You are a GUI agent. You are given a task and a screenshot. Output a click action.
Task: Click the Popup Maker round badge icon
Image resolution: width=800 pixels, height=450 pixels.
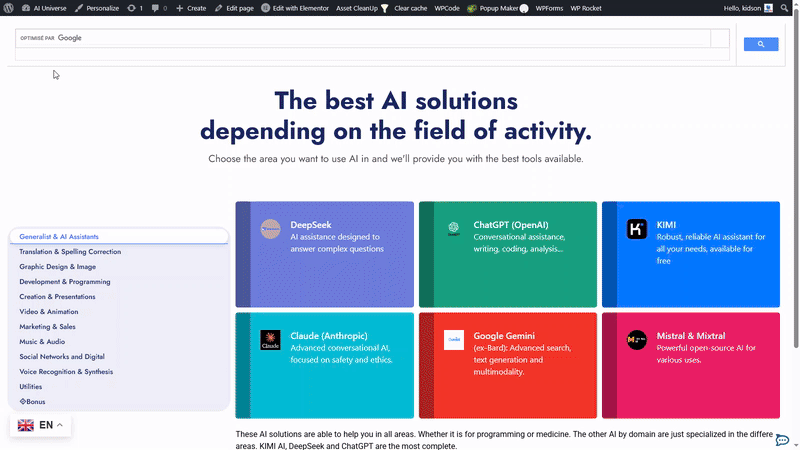tap(524, 8)
